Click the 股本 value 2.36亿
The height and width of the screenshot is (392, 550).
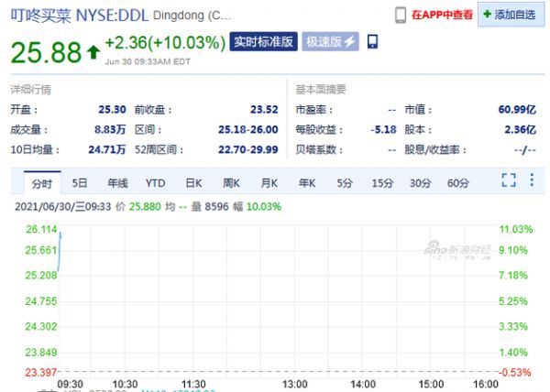[520, 130]
